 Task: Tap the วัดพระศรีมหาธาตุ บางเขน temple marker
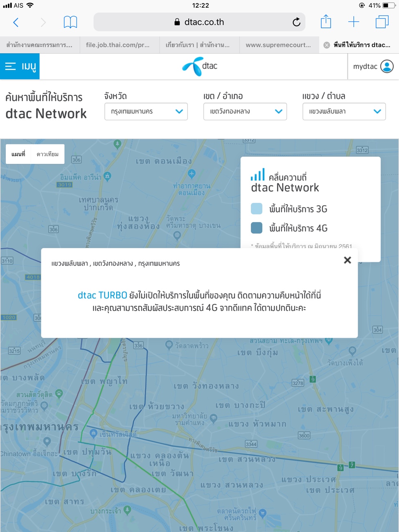click(177, 235)
